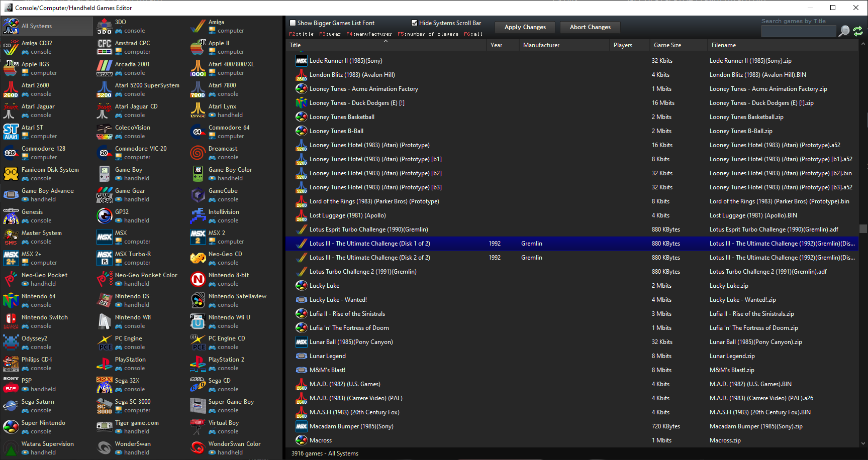Click the green refresh arrows icon
Image resolution: width=868 pixels, height=460 pixels.
[x=858, y=31]
